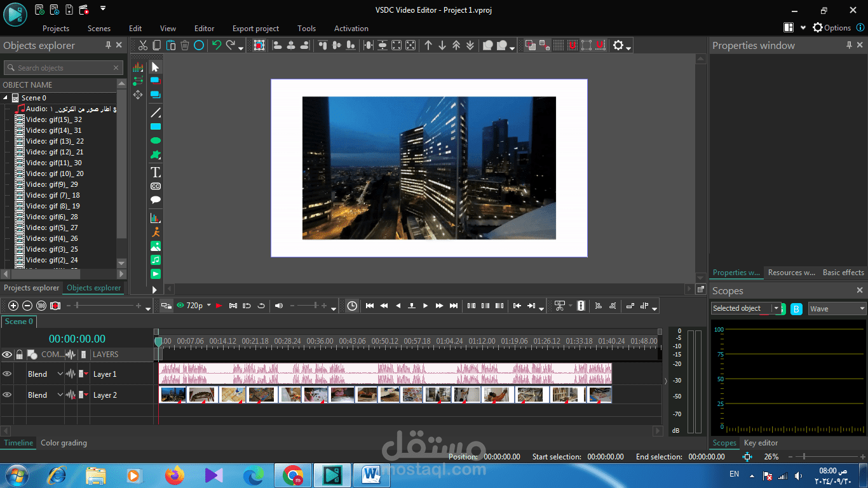Screen dimensions: 868x488
Task: Expand more tools arrow below the Video object
Action: pyautogui.click(x=154, y=289)
